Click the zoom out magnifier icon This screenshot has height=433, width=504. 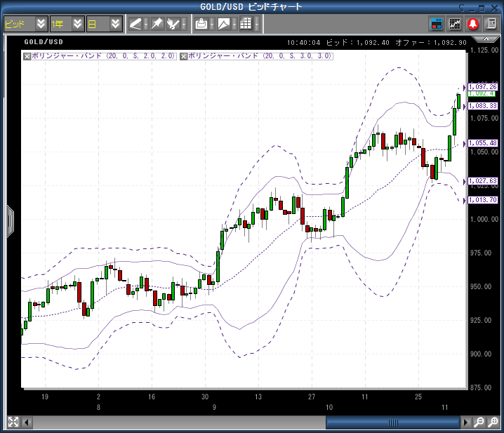(x=479, y=422)
